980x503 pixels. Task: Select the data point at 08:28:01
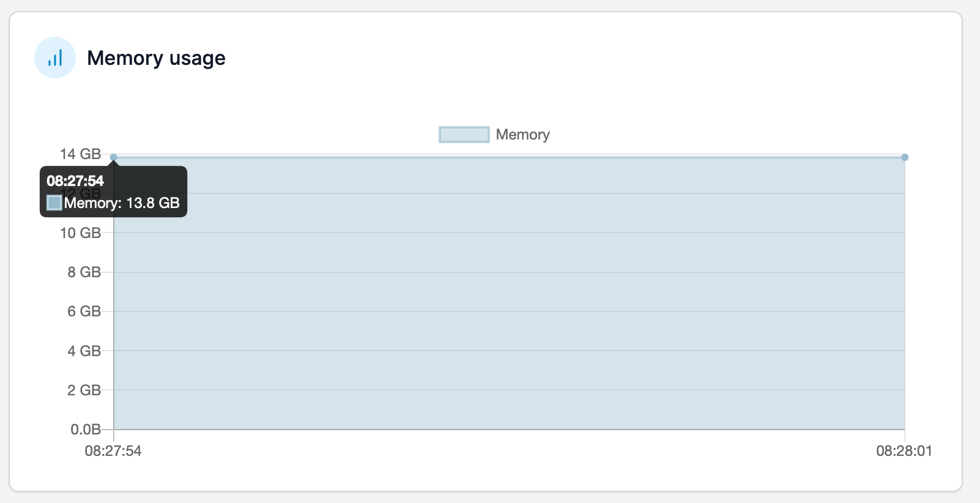pyautogui.click(x=905, y=157)
